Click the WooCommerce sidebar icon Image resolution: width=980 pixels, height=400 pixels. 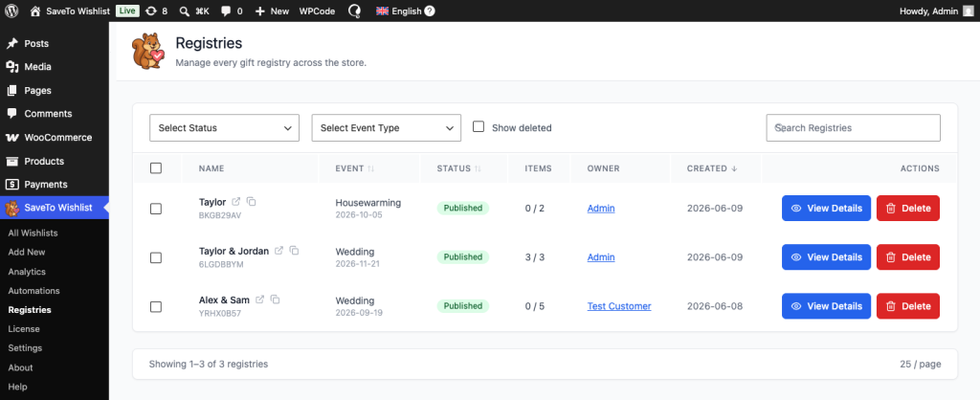point(11,138)
